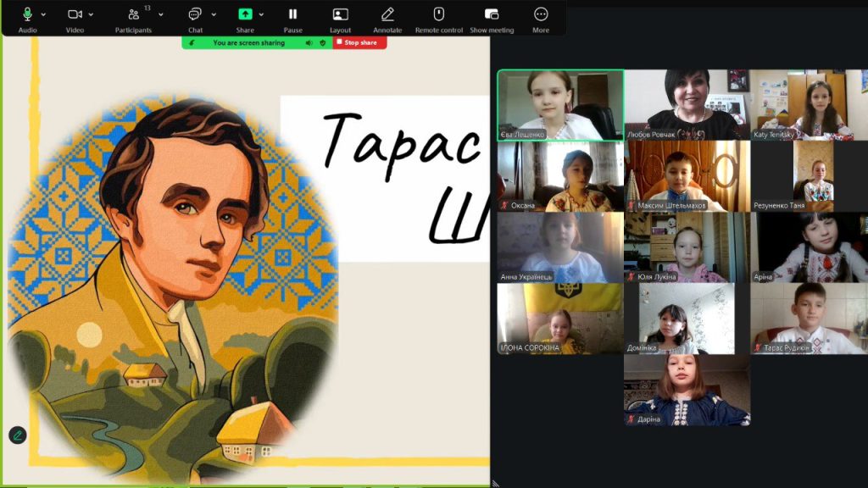The height and width of the screenshot is (488, 868).
Task: Click the floating green pencil annotation button
Action: tap(18, 435)
